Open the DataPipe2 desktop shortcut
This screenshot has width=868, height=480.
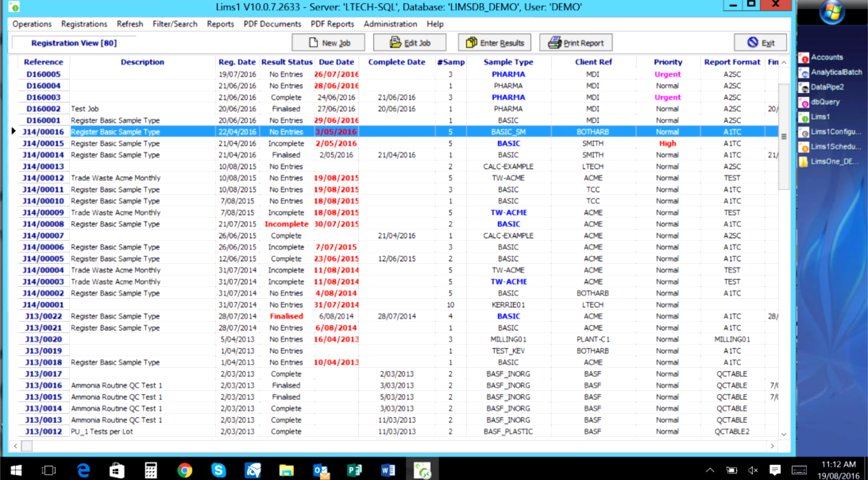(x=822, y=87)
